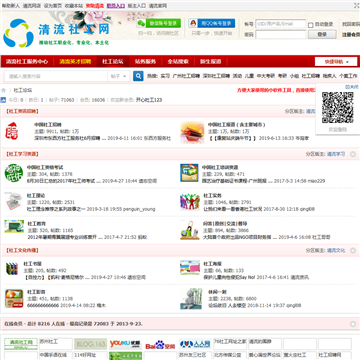
Task: Open the colorful people icon for 社工实务
Action: tap(190, 202)
